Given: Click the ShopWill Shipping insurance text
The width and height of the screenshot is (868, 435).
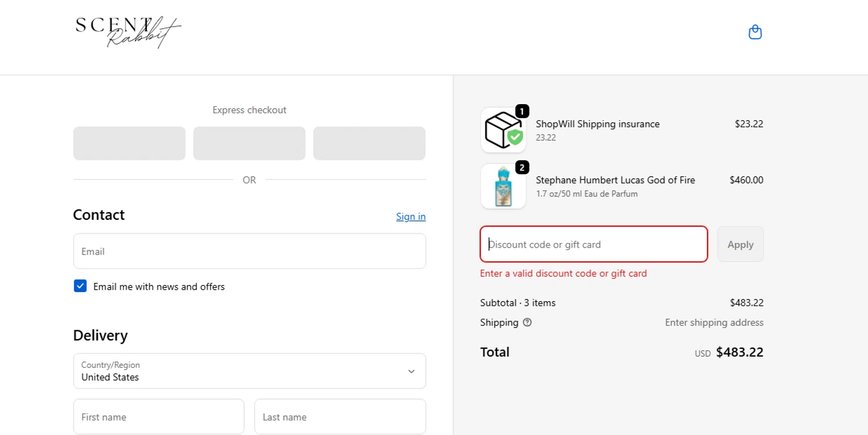Looking at the screenshot, I should coord(598,124).
